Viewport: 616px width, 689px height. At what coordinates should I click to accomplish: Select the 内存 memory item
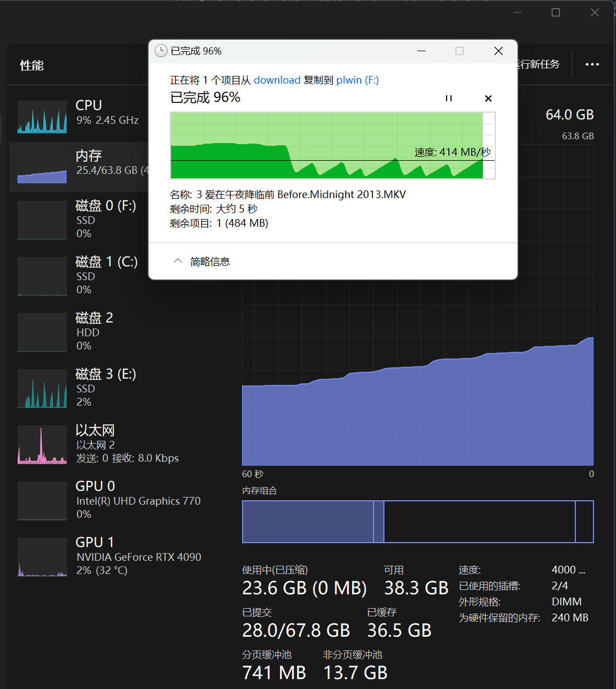(x=88, y=163)
